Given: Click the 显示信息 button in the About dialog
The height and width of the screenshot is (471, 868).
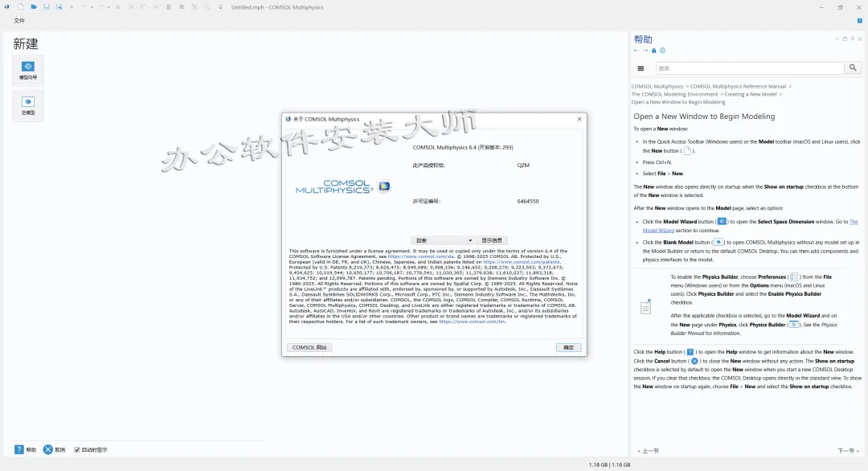Looking at the screenshot, I should coord(492,240).
